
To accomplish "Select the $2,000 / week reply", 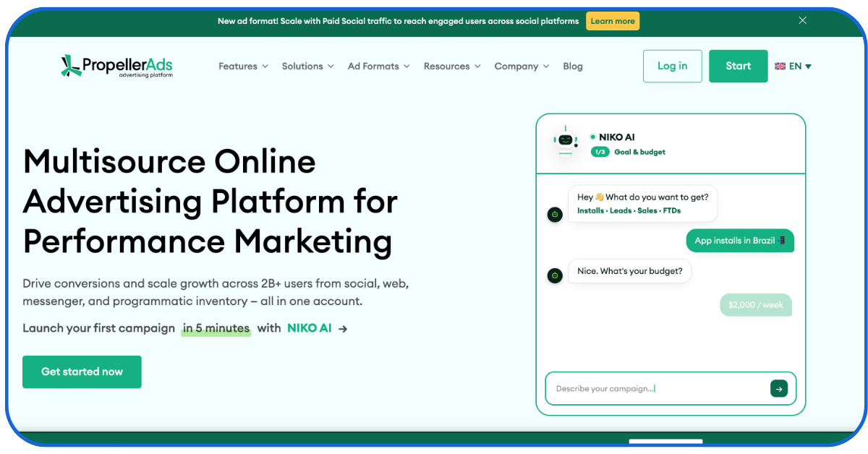I will (x=756, y=305).
